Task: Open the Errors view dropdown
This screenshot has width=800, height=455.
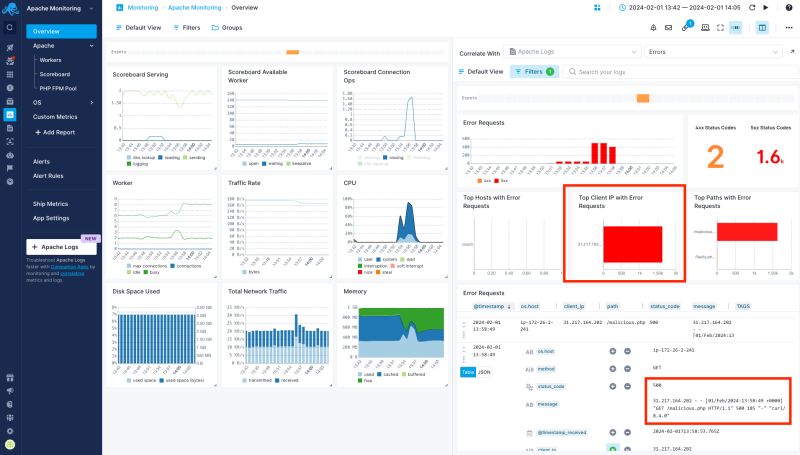Action: pos(713,52)
